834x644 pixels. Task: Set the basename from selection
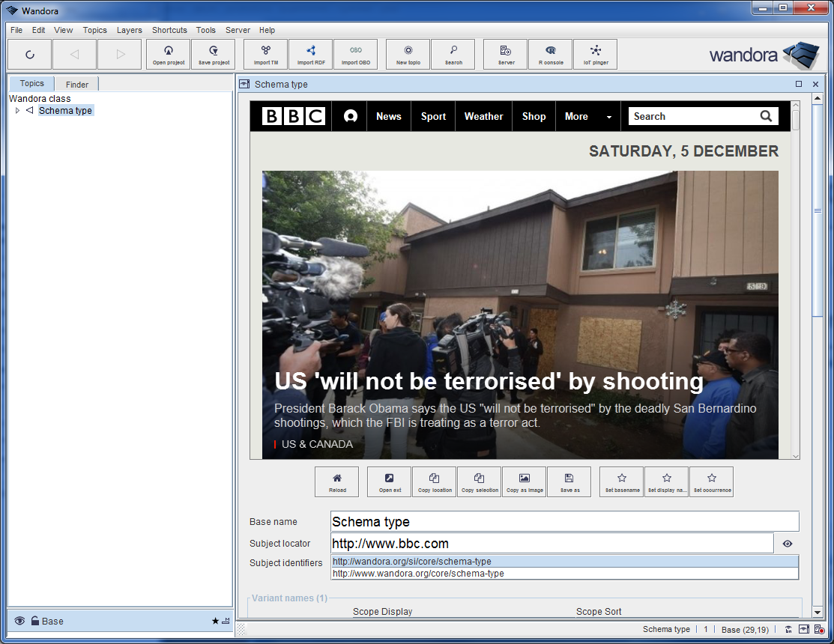[x=621, y=482]
